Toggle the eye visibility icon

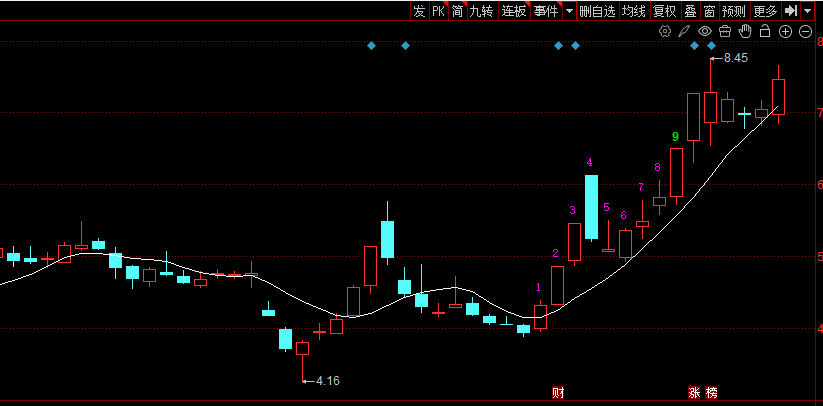704,31
